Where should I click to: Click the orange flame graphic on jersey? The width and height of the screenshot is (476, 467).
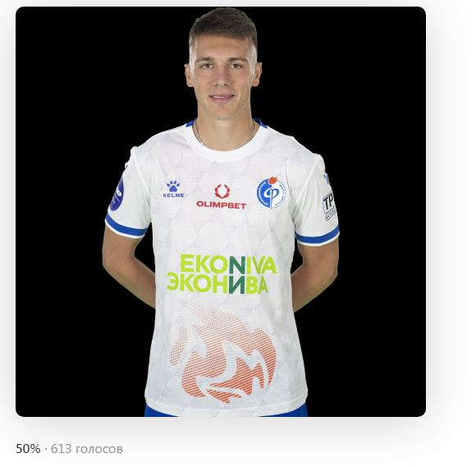223,352
